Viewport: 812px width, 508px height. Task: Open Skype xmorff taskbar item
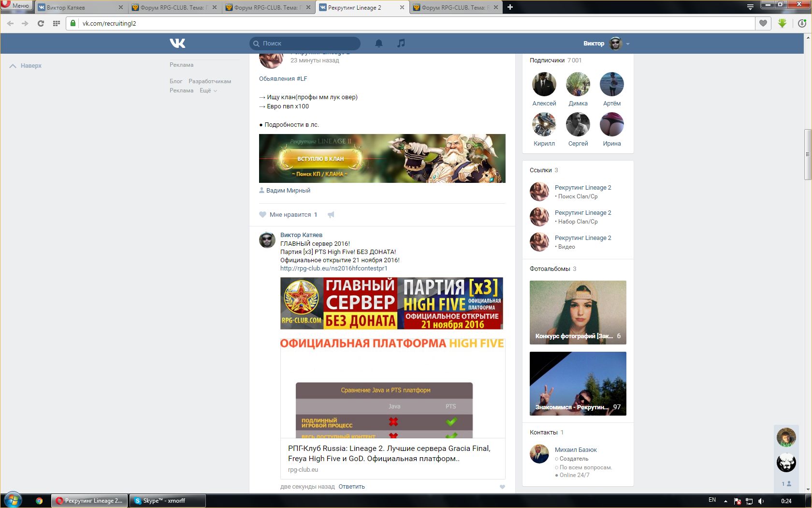click(x=167, y=501)
